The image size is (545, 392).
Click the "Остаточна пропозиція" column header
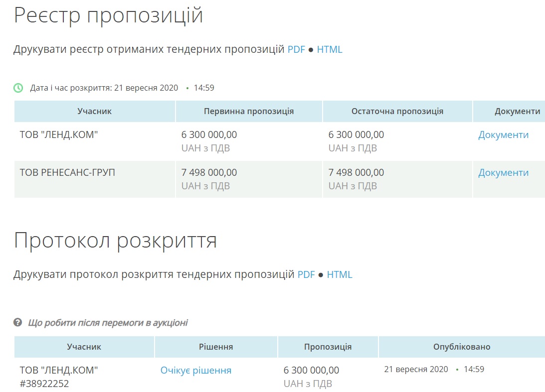(x=397, y=112)
